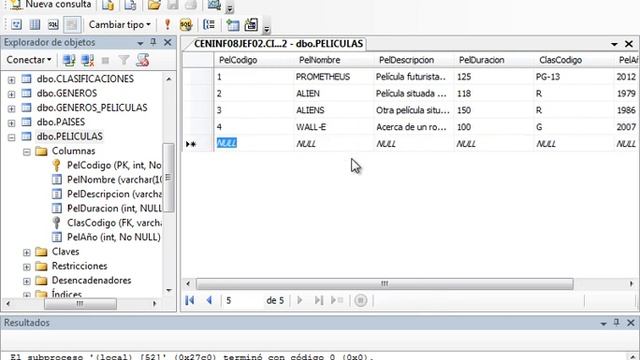
Task: Expand dbo.CLASIFICACIONES table node
Action: (x=11, y=80)
